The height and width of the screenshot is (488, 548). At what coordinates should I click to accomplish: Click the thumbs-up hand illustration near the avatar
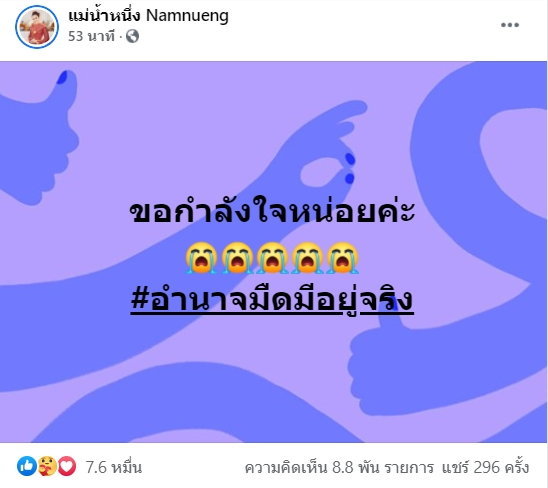pos(37,140)
